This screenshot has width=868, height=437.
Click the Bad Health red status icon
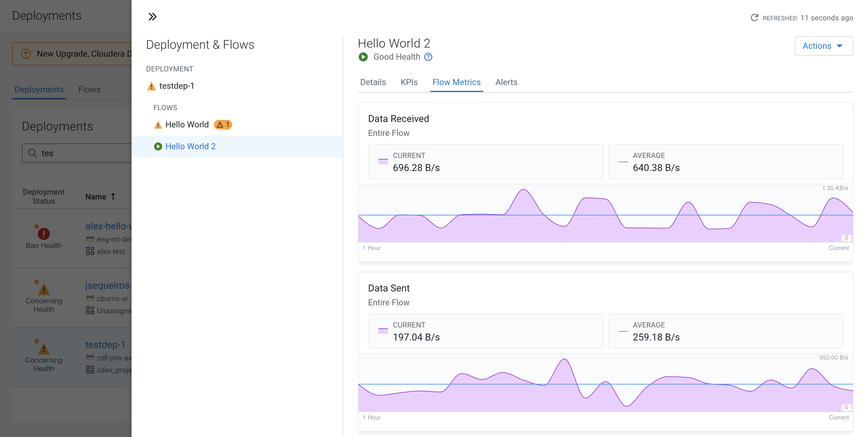coord(44,233)
